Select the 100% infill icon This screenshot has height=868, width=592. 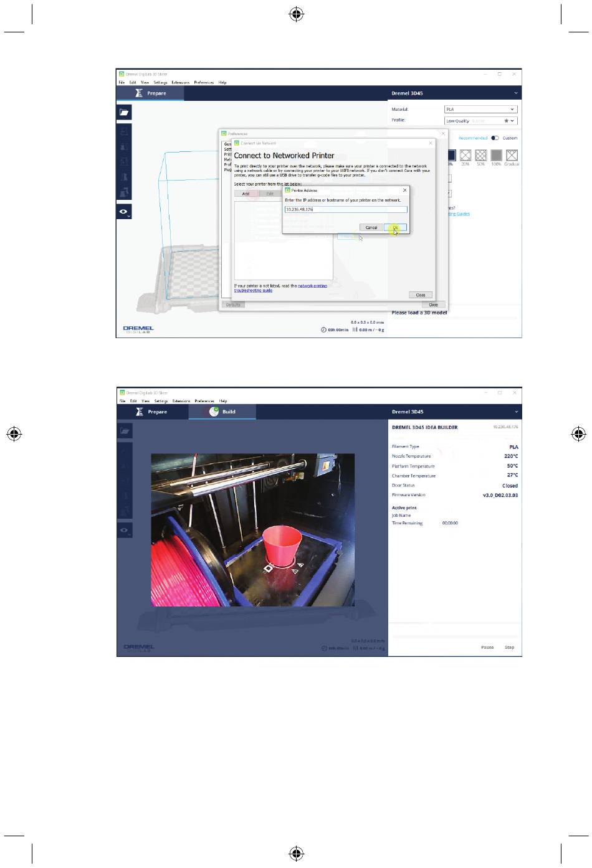(496, 155)
